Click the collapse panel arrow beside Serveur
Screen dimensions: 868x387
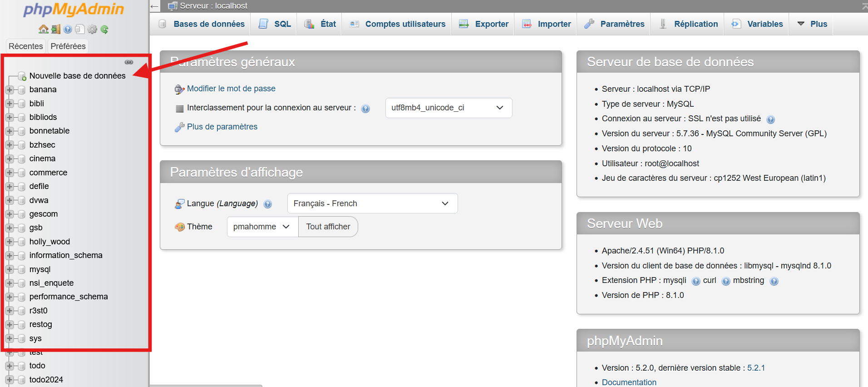[154, 6]
